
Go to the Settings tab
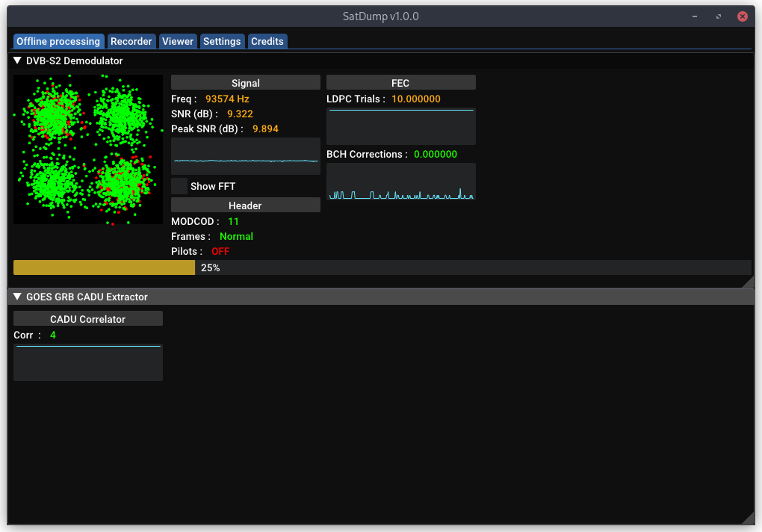point(222,41)
